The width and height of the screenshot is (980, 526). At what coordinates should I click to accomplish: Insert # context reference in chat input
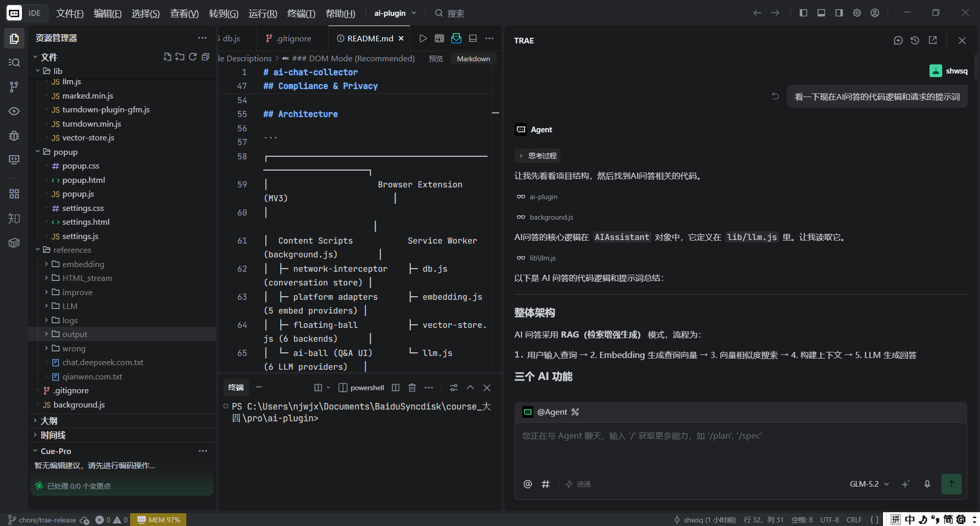click(546, 484)
